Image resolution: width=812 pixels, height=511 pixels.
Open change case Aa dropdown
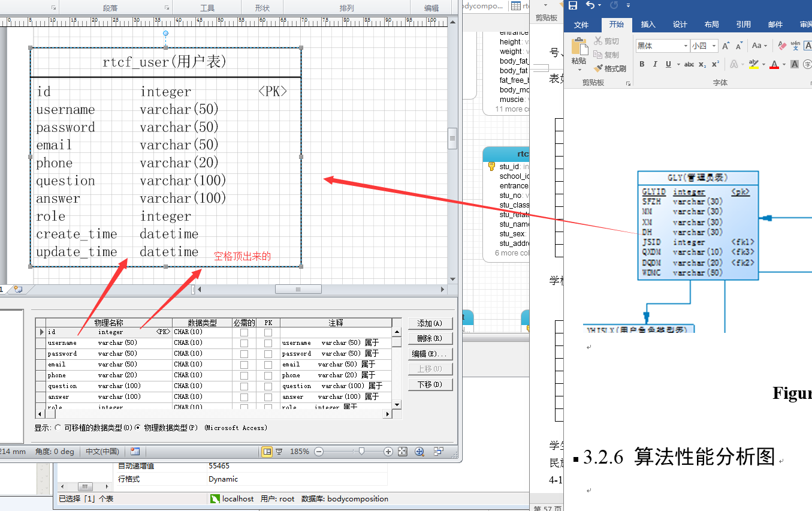tap(759, 46)
